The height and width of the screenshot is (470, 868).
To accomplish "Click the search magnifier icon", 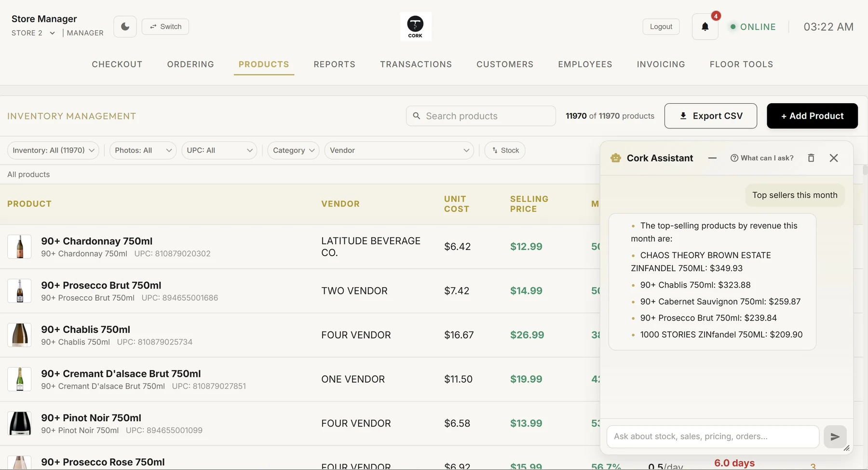I will 417,116.
